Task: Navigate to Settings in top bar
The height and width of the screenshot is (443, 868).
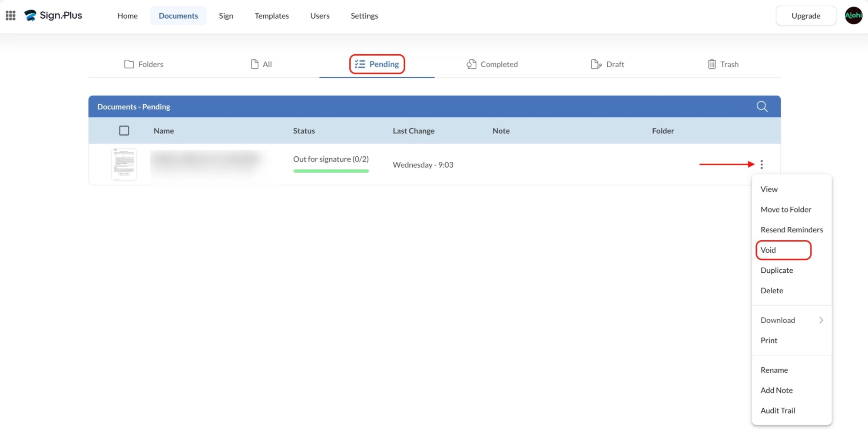Action: coord(364,16)
